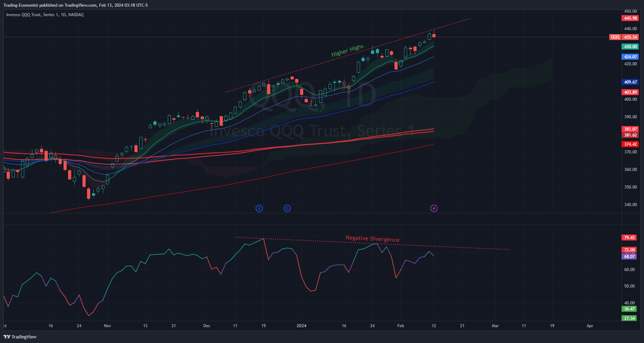
Task: Click the 383.07 red price label
Action: point(630,129)
